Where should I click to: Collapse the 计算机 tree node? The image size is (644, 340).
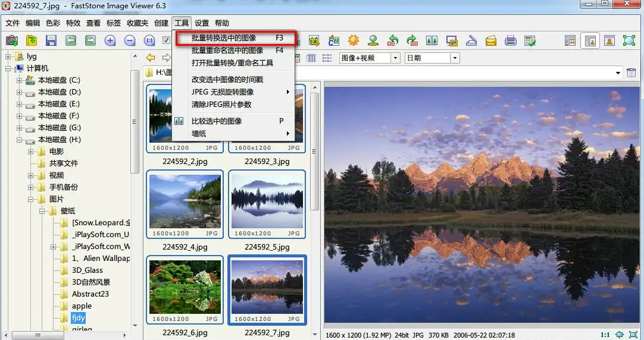[x=8, y=68]
